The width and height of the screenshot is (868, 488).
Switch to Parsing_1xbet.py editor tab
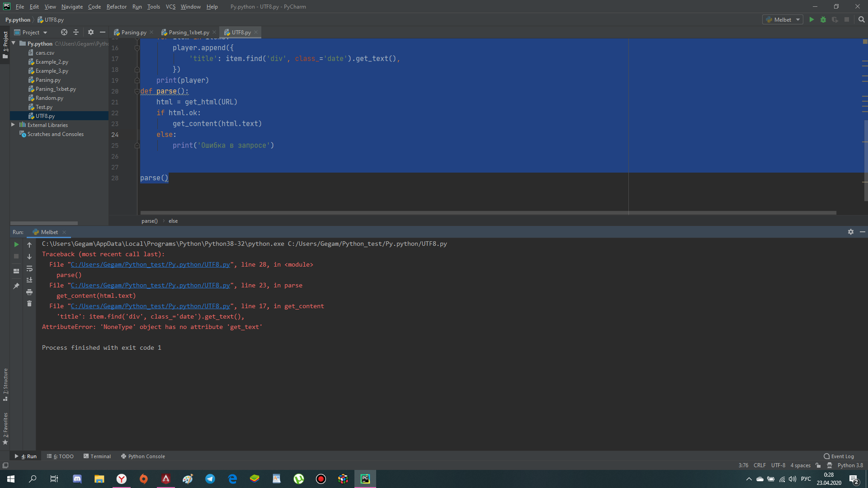189,33
